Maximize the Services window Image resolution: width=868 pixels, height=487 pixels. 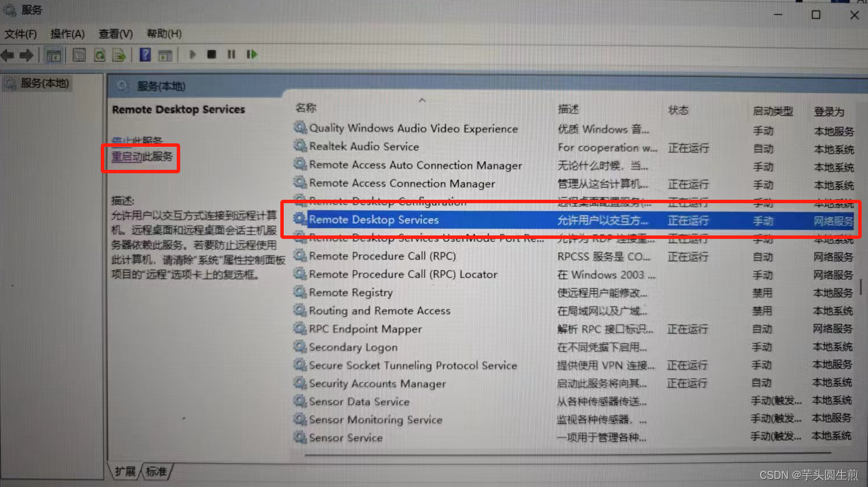point(816,15)
